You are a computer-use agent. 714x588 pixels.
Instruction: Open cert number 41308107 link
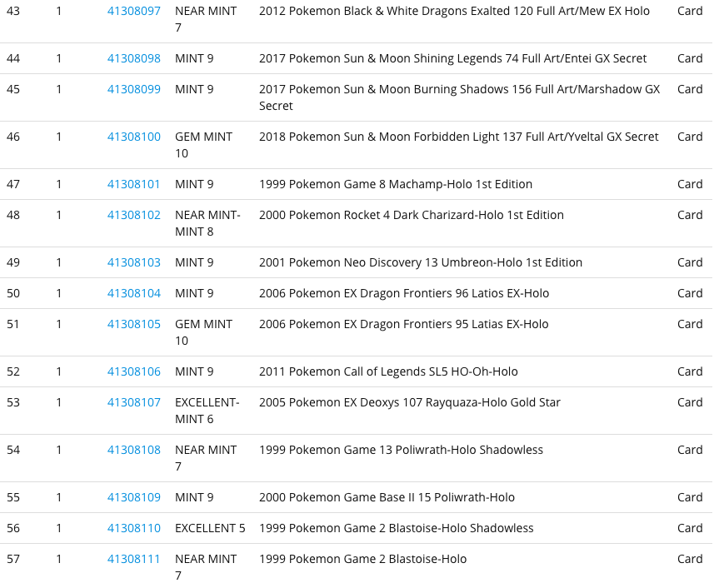point(134,402)
